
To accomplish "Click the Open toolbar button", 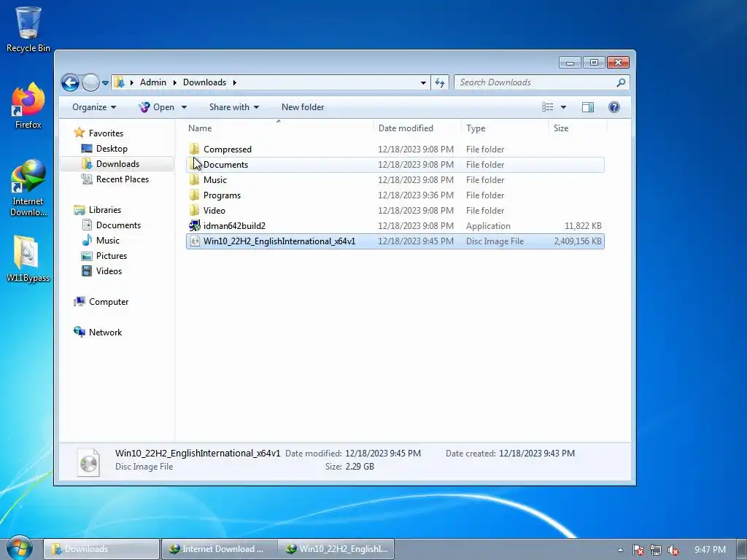I will click(157, 107).
